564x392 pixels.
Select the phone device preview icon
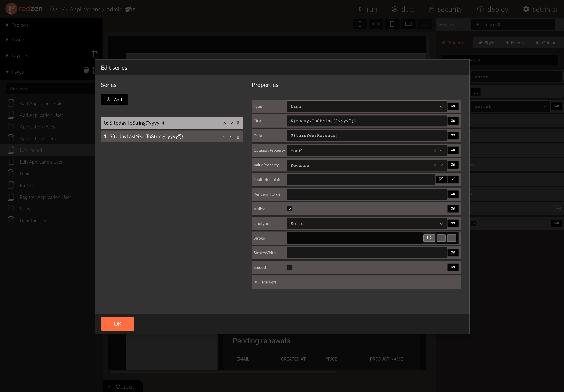tap(360, 24)
